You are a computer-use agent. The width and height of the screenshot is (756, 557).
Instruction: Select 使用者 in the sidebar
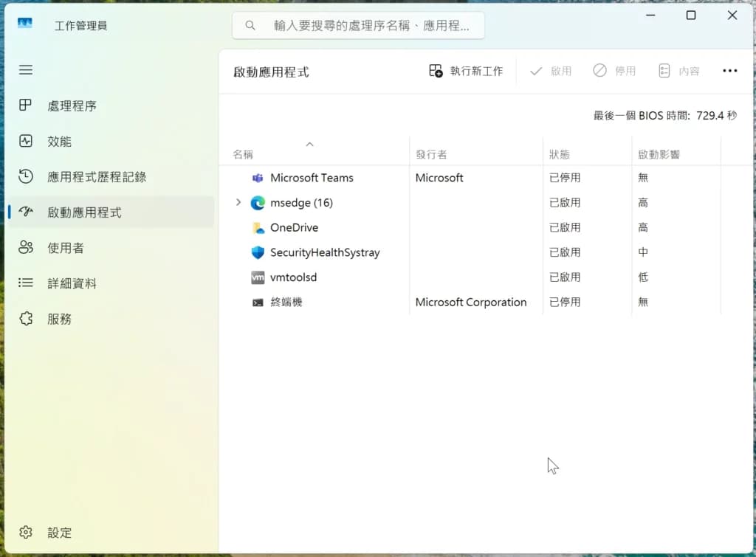(x=111, y=248)
